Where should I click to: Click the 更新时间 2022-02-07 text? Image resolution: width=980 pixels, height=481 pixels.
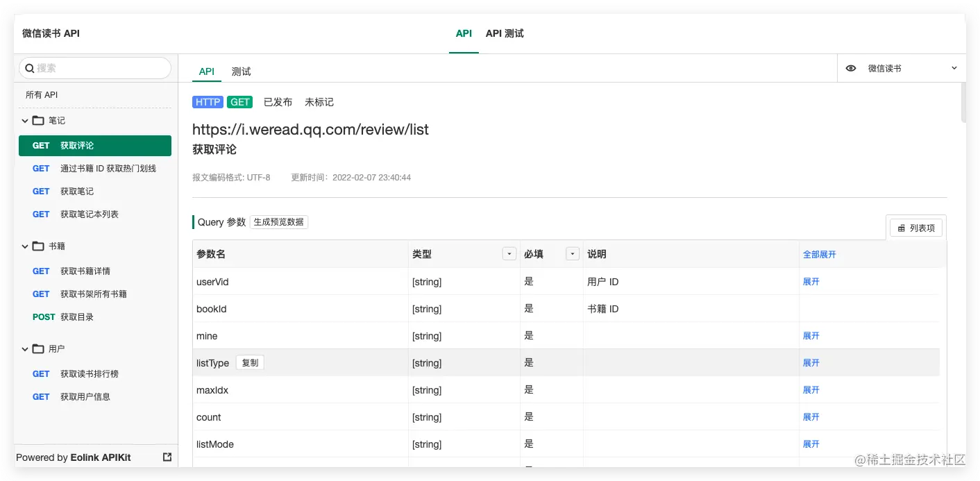[x=350, y=178]
